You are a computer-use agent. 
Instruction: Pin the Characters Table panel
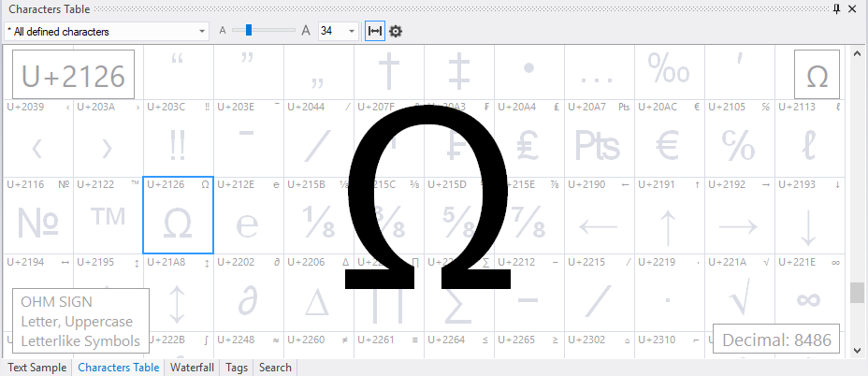836,8
